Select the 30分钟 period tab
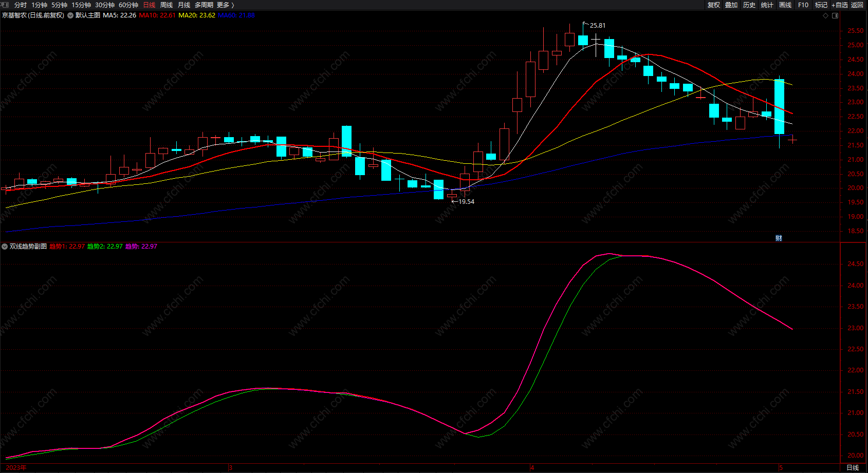This screenshot has height=473, width=868. pos(105,5)
